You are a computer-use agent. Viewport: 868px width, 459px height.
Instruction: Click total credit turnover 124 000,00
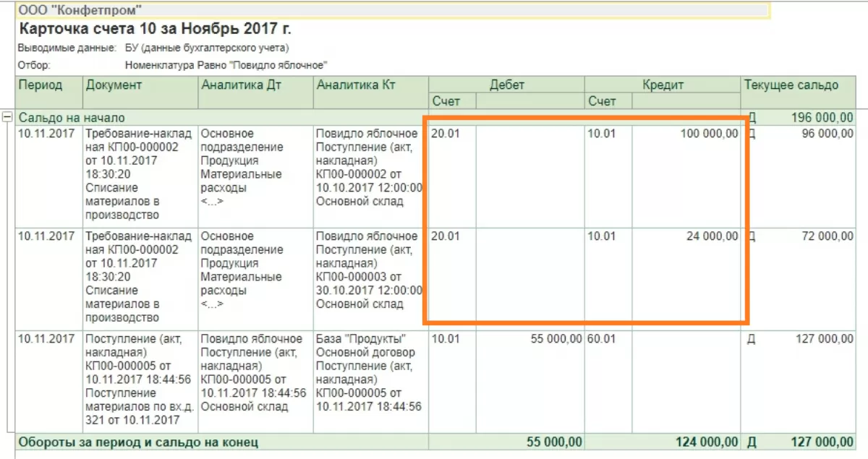pyautogui.click(x=706, y=442)
